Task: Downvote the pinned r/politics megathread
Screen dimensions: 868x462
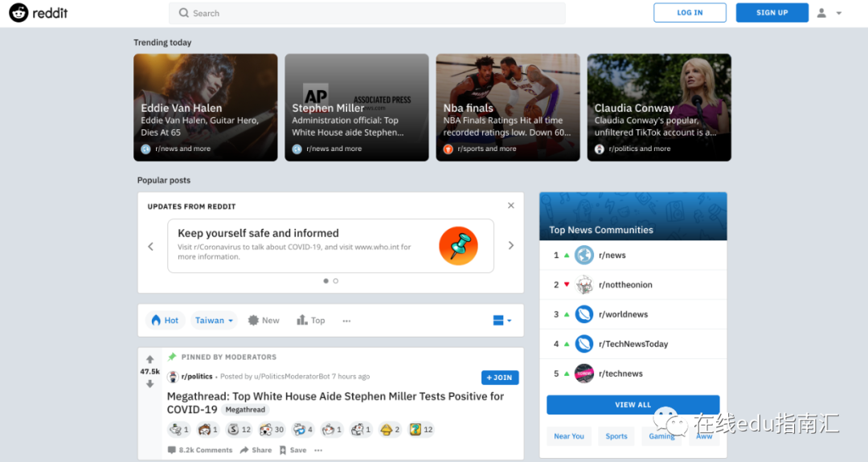Action: [149, 384]
